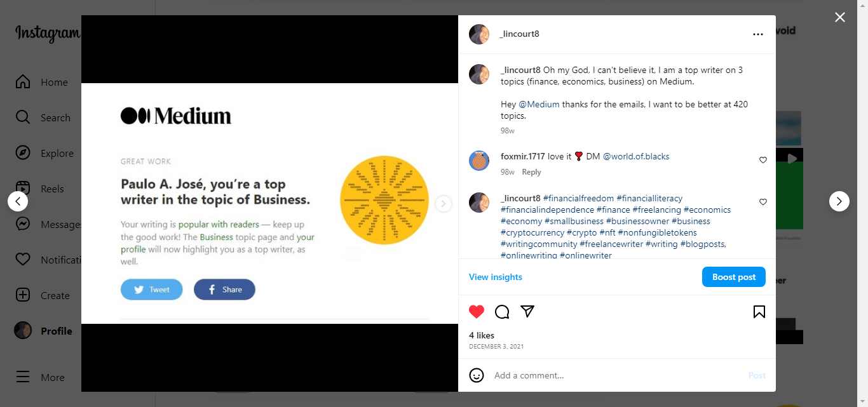The height and width of the screenshot is (407, 868).
Task: Share the post via the paper plane icon
Action: click(527, 312)
